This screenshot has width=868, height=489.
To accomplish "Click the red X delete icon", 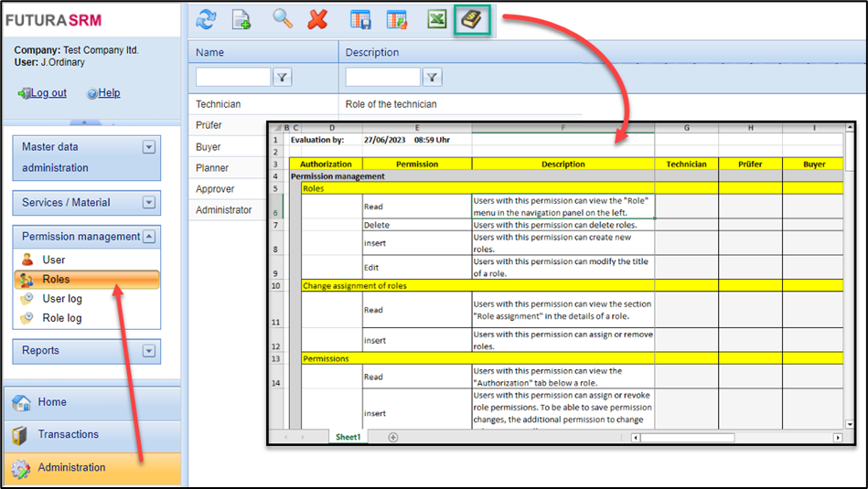I will click(317, 19).
